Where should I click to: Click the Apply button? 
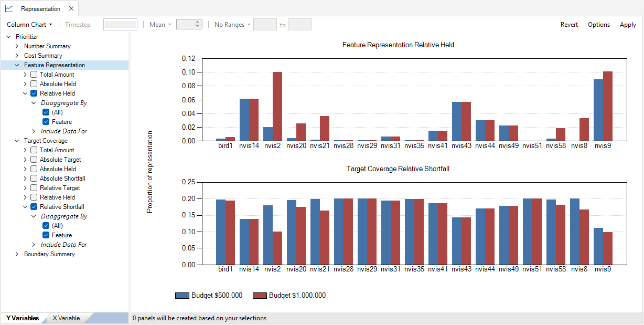click(628, 25)
